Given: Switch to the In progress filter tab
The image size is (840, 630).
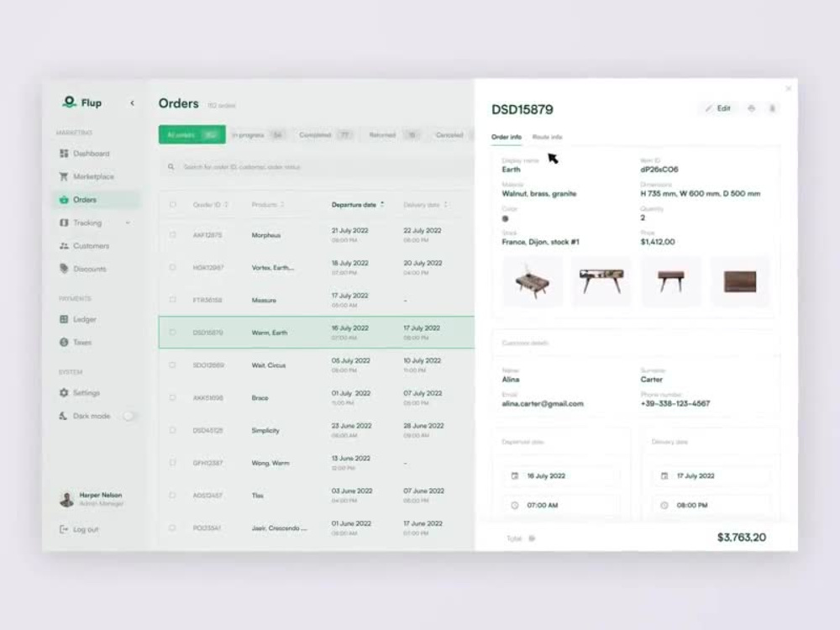Looking at the screenshot, I should click(x=258, y=135).
